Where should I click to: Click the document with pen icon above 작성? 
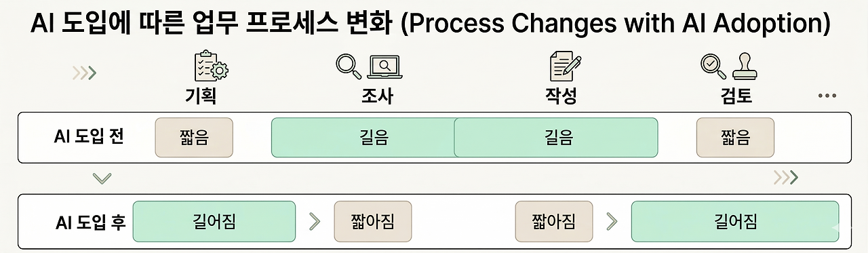point(564,66)
